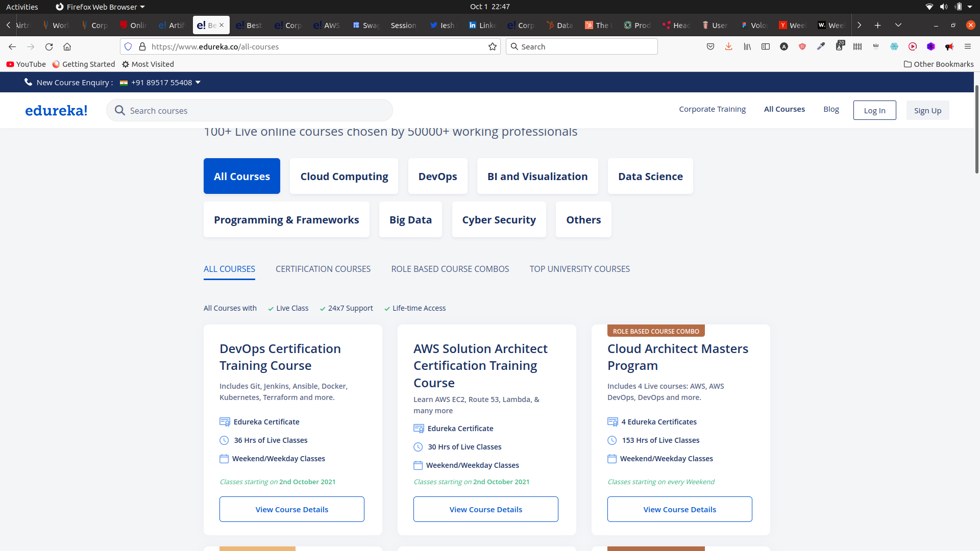This screenshot has width=980, height=551.
Task: Expand the system tray dropdown arrow
Action: coord(971,7)
